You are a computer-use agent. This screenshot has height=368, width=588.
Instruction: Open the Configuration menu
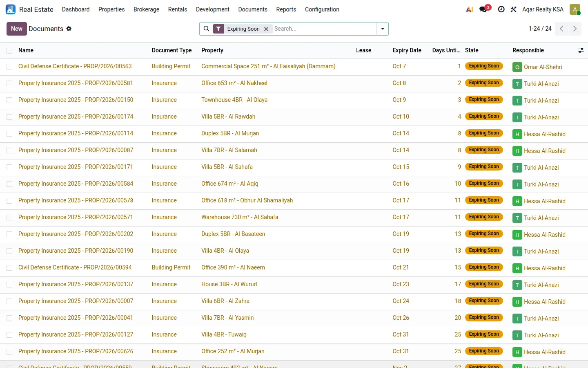coord(322,9)
